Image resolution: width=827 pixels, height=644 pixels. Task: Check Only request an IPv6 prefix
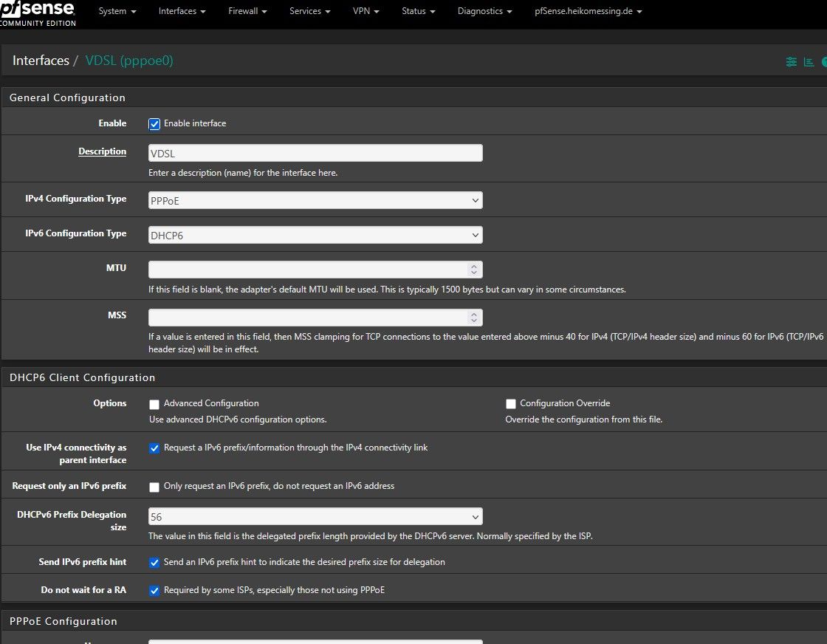point(154,487)
